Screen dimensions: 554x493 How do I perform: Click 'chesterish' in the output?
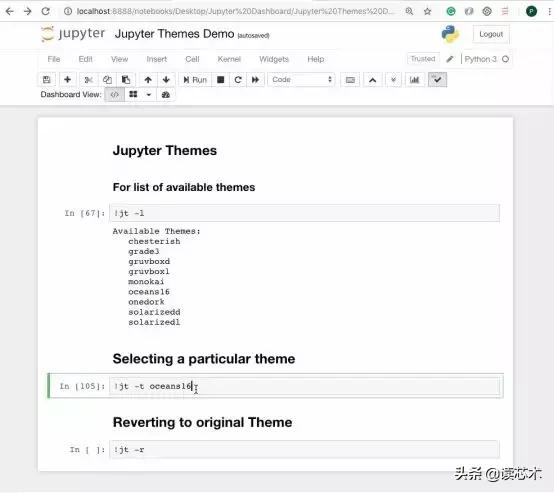[154, 241]
